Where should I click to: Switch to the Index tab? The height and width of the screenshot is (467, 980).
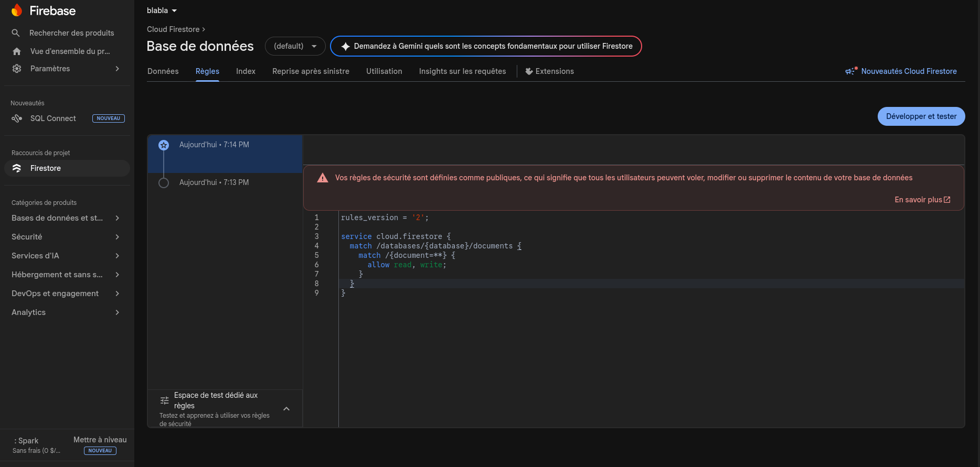click(246, 71)
